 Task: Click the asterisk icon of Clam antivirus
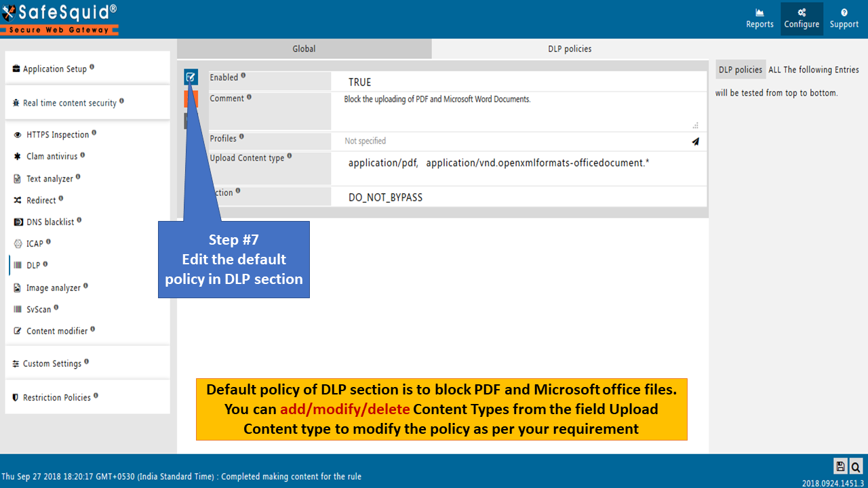coord(18,157)
